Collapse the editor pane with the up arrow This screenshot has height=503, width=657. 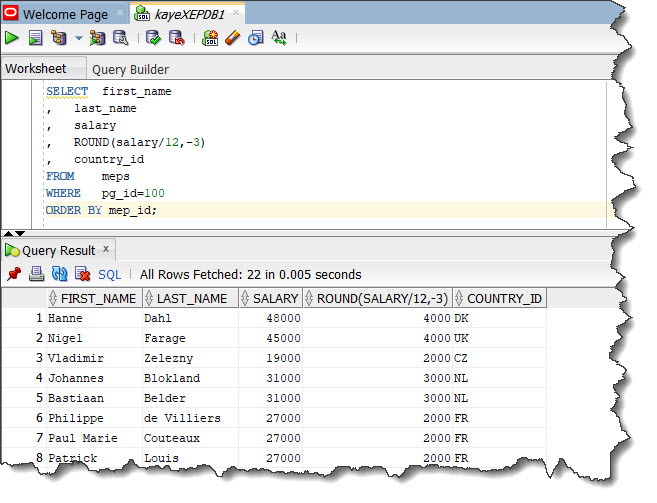point(8,233)
